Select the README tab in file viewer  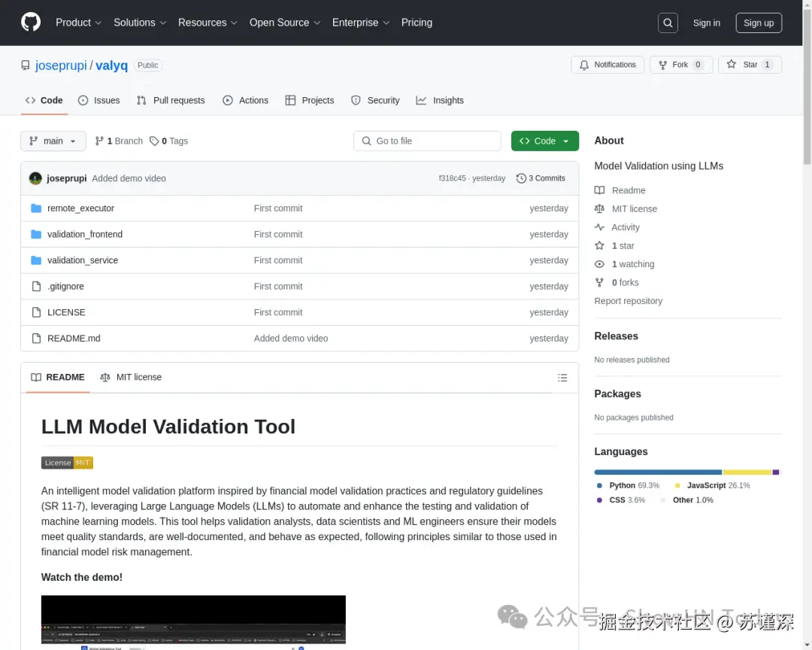[57, 378]
